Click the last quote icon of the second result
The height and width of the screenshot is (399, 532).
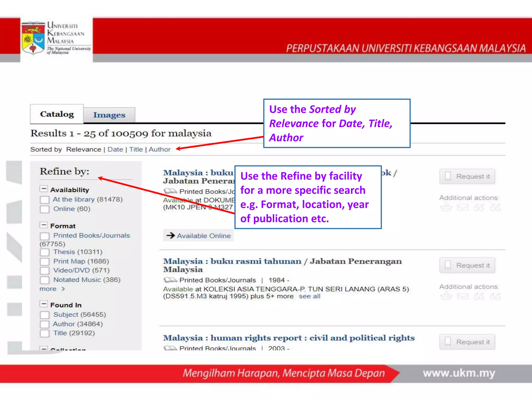click(495, 296)
